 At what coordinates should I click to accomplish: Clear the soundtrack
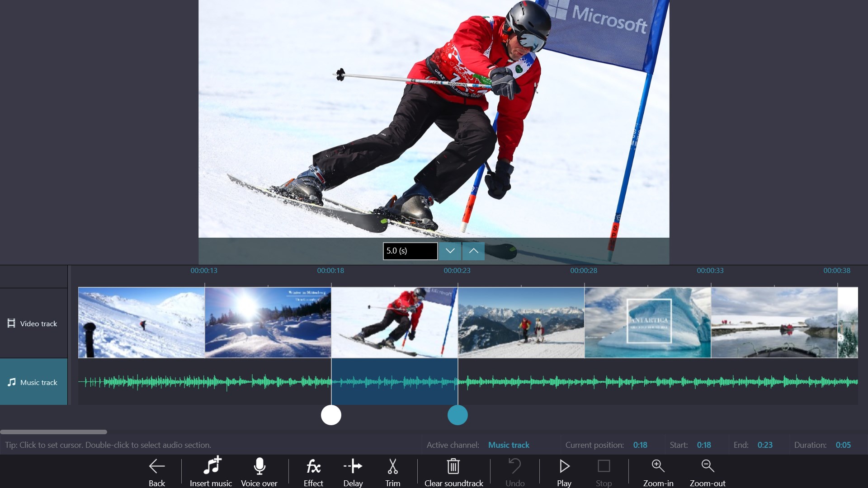point(453,471)
